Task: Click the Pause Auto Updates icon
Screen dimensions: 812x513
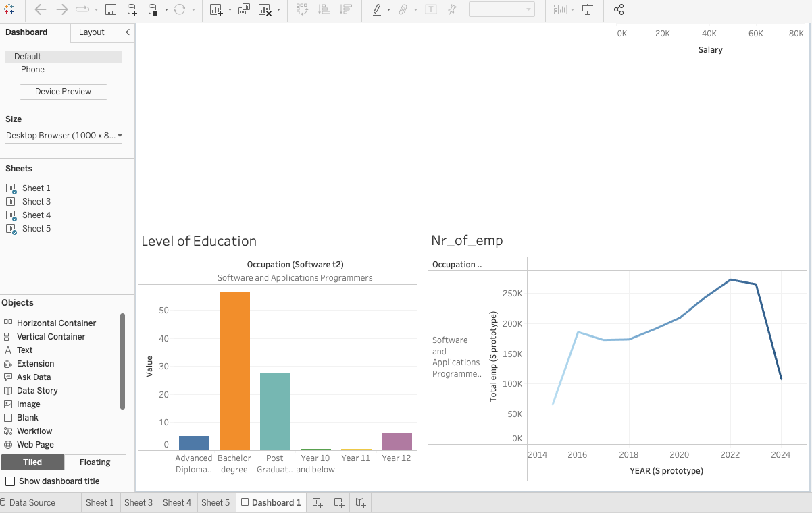Action: pos(153,9)
